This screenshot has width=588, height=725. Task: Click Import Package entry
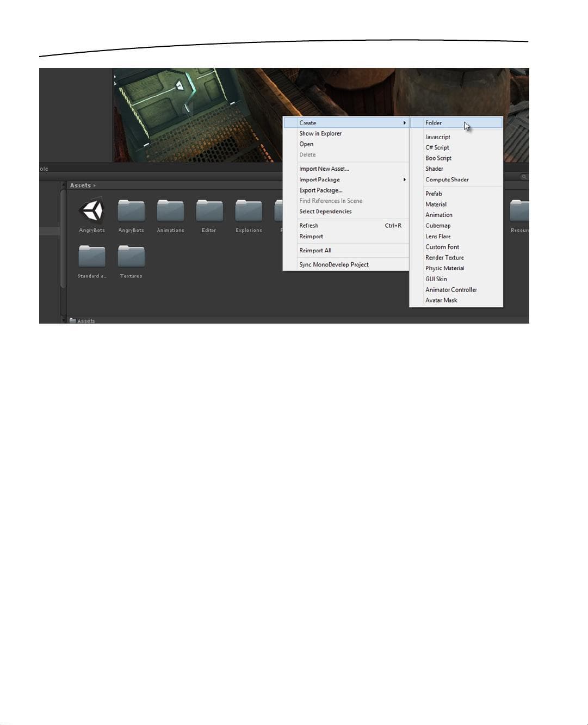click(346, 179)
